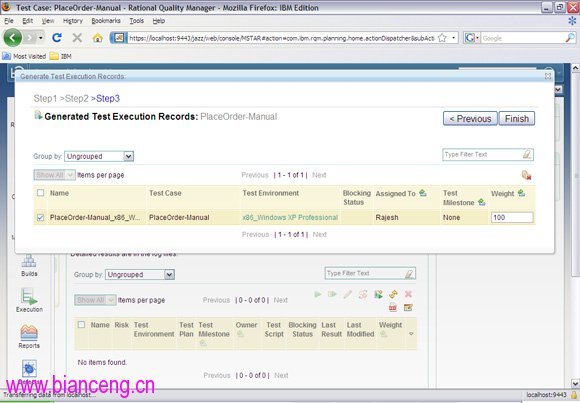The width and height of the screenshot is (580, 403).
Task: Click the Google search box
Action: point(523,38)
